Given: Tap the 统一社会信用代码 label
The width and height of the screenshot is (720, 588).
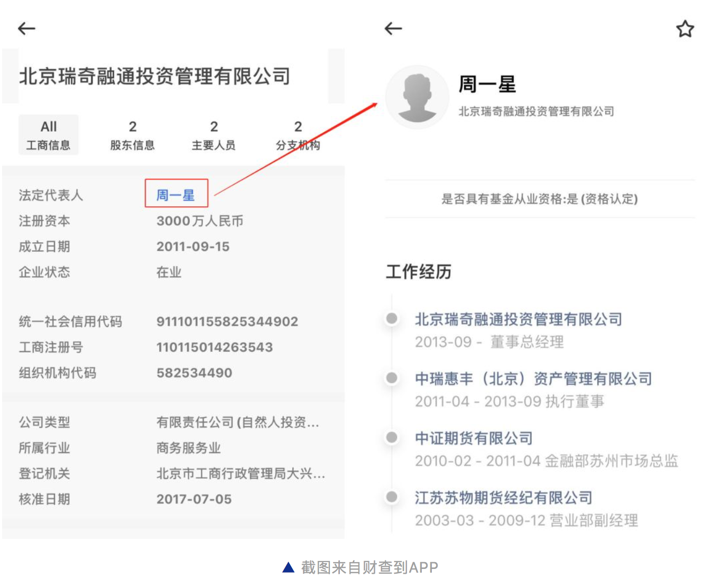Looking at the screenshot, I should click(70, 321).
